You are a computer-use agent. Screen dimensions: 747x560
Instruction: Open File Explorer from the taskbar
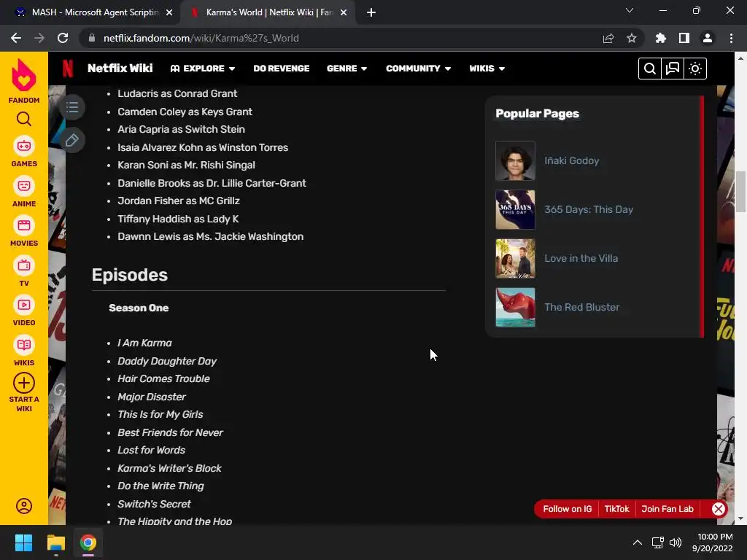(x=55, y=542)
